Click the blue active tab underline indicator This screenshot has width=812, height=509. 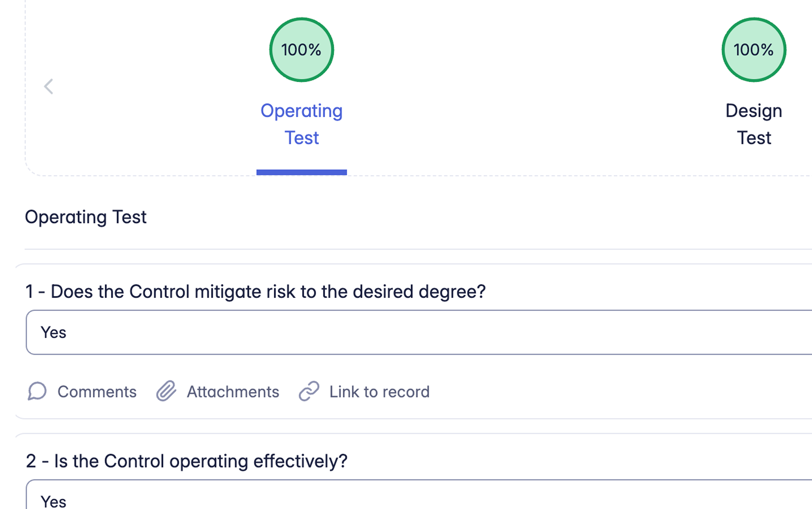301,172
